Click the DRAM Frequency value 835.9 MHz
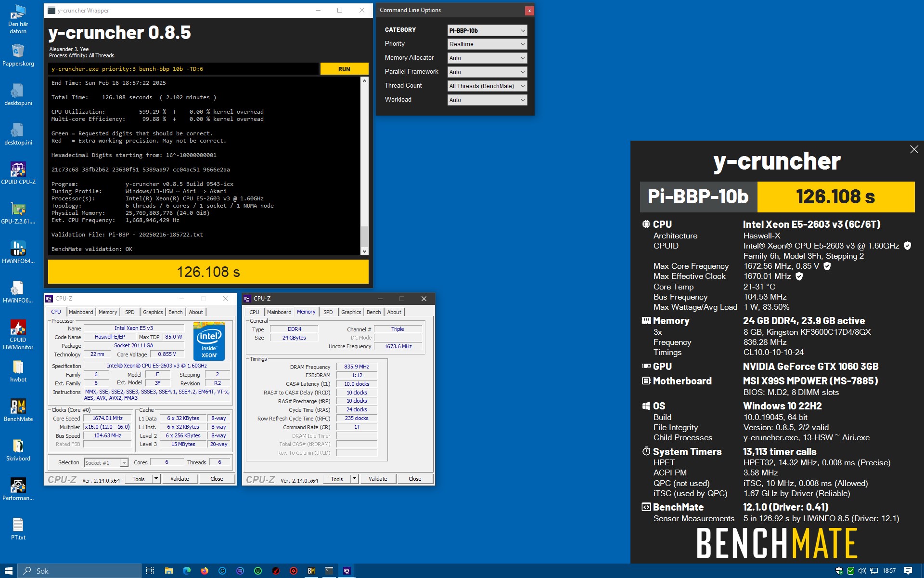The image size is (924, 578). pyautogui.click(x=357, y=367)
